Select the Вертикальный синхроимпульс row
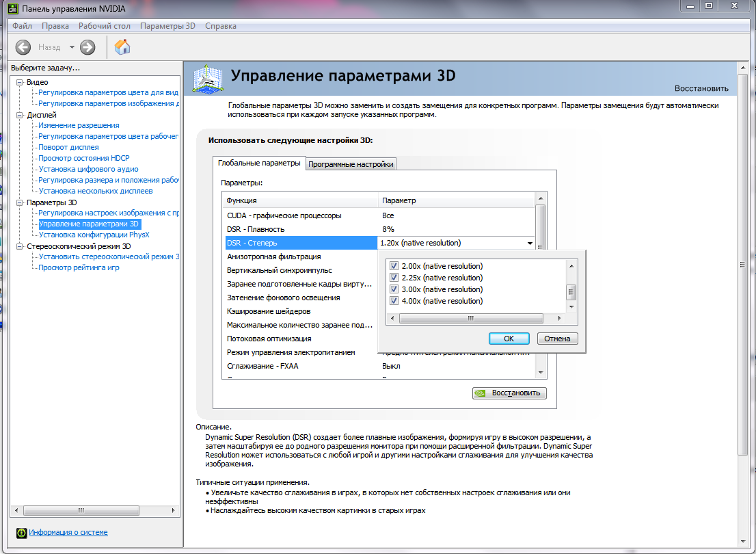The height and width of the screenshot is (554, 756). click(x=301, y=270)
